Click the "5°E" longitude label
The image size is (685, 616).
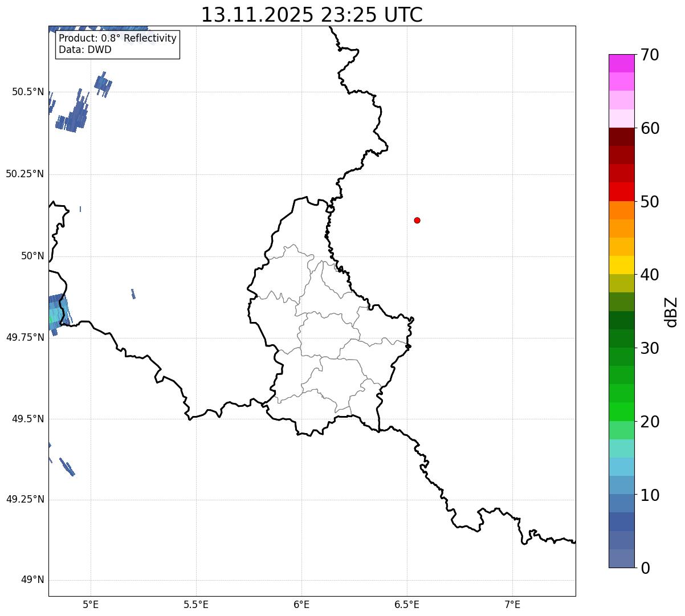[91, 604]
